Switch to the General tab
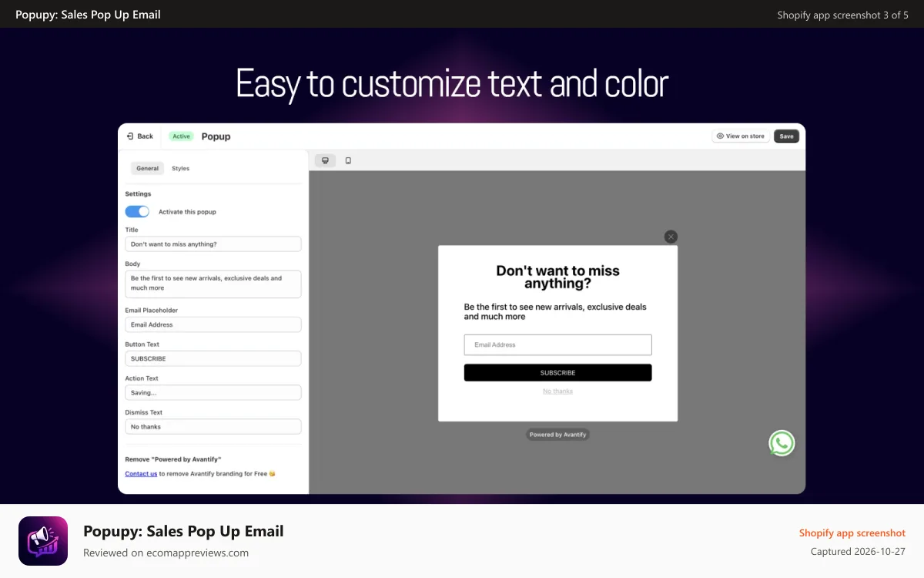 (147, 168)
